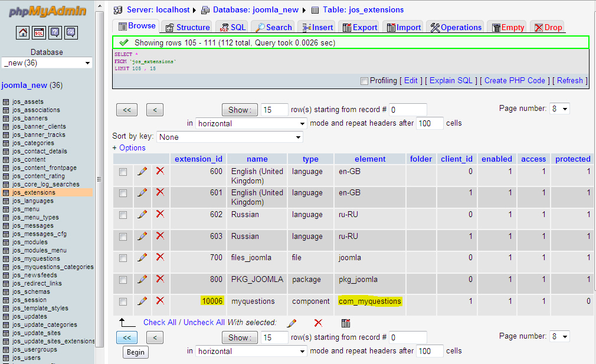Viewport: 596px width, 364px height.
Task: Open phpMyAdmin home icon
Action: click(23, 32)
